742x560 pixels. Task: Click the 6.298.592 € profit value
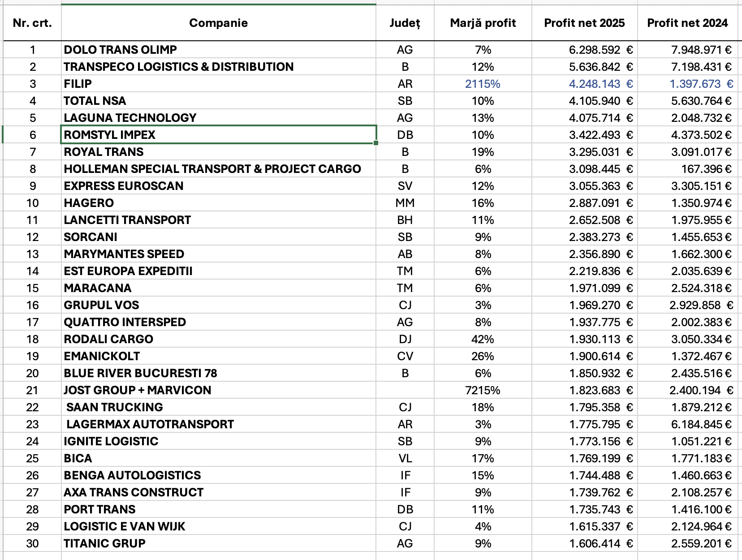pos(601,50)
